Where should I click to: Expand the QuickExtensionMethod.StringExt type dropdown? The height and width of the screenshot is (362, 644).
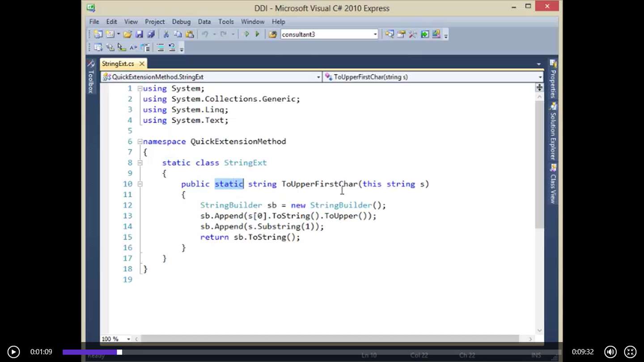(318, 77)
